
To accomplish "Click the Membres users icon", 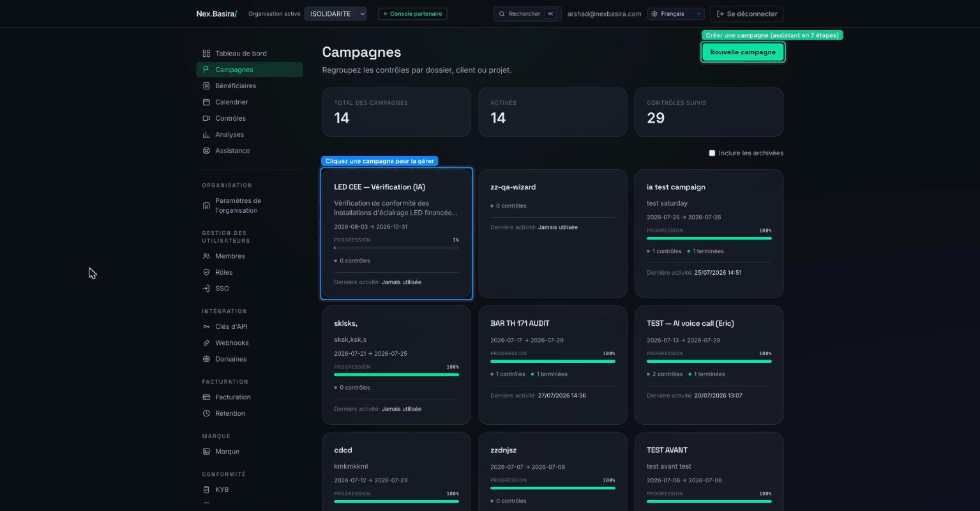I will point(206,256).
